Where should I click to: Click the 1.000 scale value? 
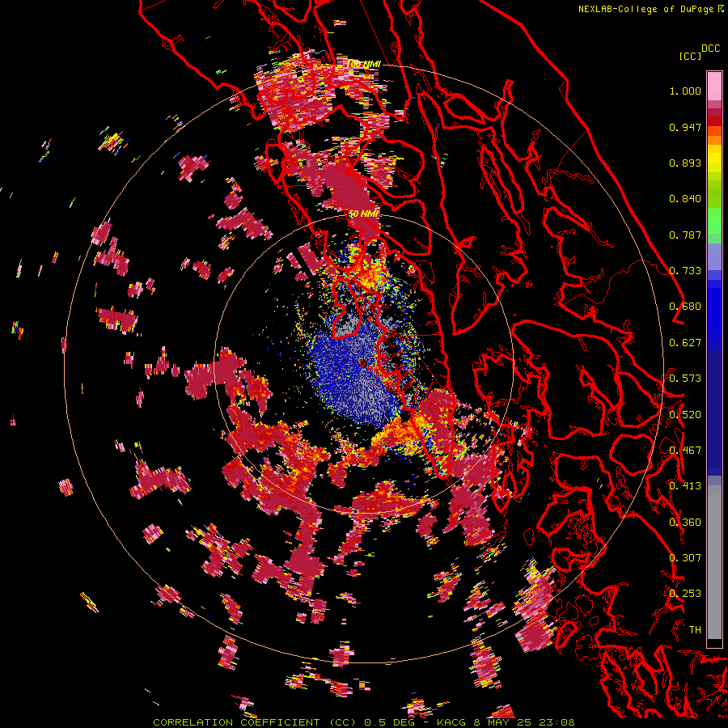pos(685,91)
